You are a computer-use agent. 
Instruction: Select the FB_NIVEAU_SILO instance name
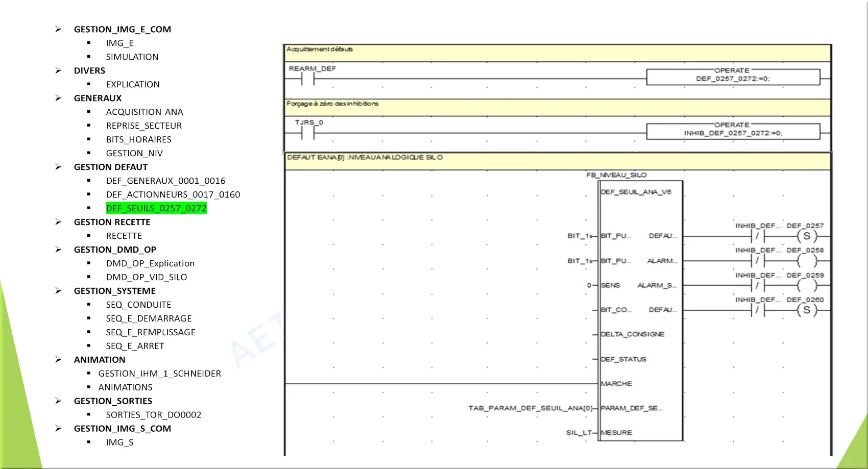click(616, 175)
